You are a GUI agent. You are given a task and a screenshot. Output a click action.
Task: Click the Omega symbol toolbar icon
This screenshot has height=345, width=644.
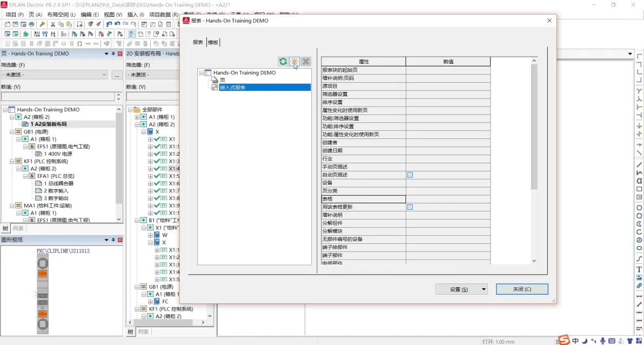[x=79, y=44]
